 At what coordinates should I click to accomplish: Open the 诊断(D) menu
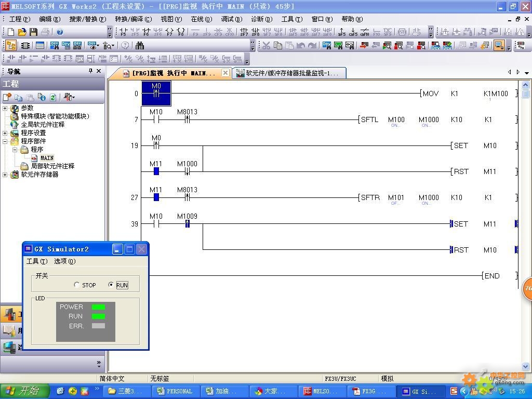[x=262, y=19]
